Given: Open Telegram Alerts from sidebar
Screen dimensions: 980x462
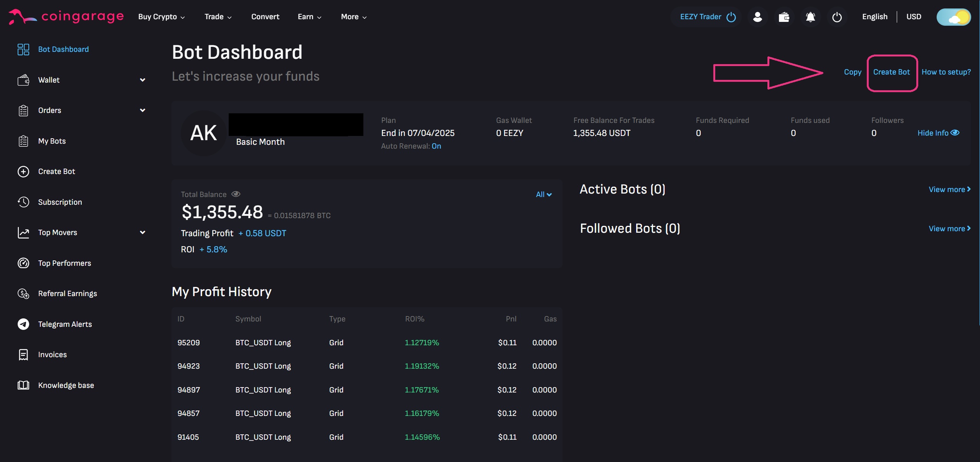Looking at the screenshot, I should [65, 324].
